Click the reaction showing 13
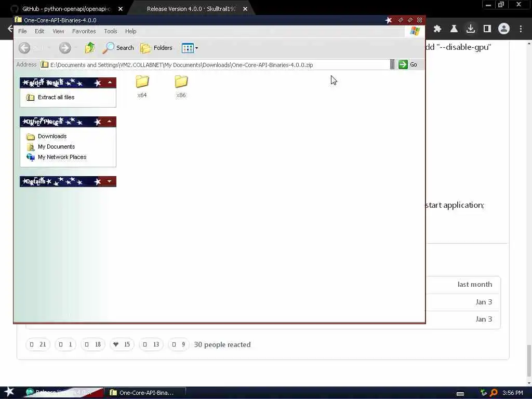 (151, 345)
